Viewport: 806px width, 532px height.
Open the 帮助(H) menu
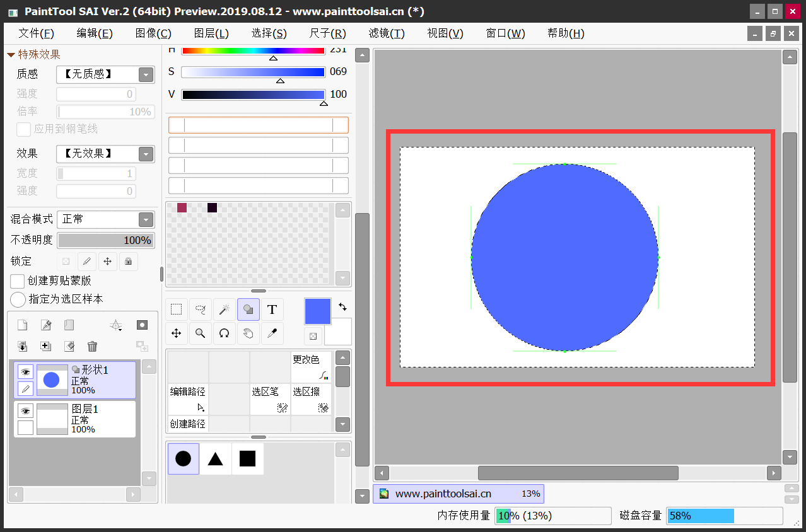coord(566,34)
